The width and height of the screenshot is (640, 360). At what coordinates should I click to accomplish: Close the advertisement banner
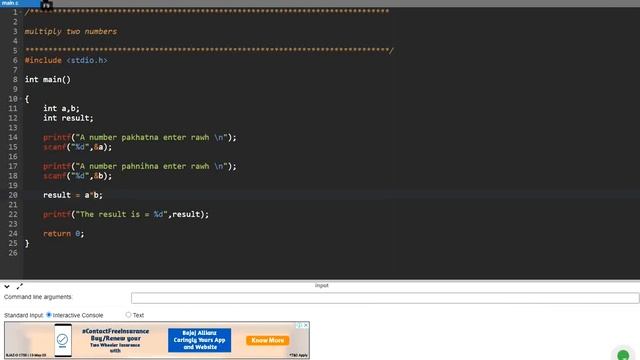(x=306, y=325)
